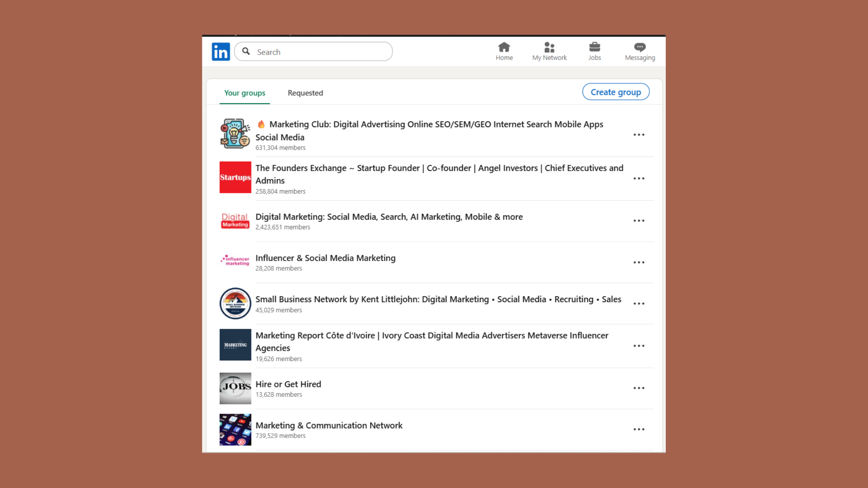
Task: Open The Founders Exchange group link
Action: click(x=439, y=174)
